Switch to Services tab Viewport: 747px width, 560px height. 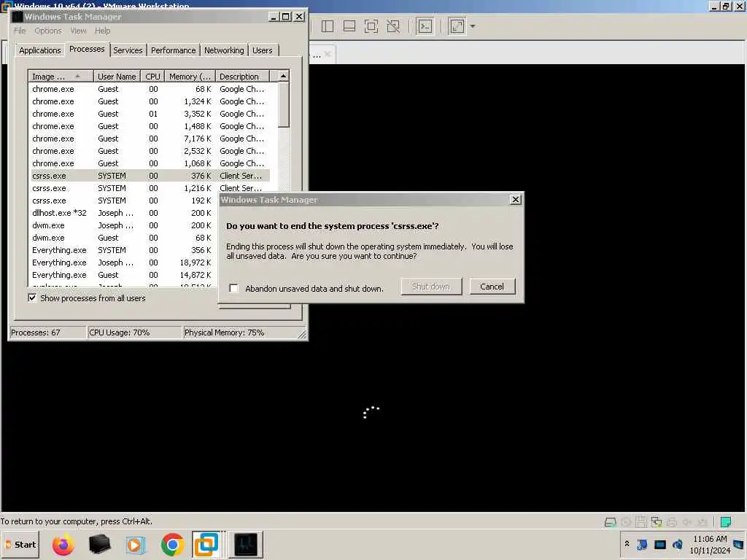pyautogui.click(x=128, y=50)
